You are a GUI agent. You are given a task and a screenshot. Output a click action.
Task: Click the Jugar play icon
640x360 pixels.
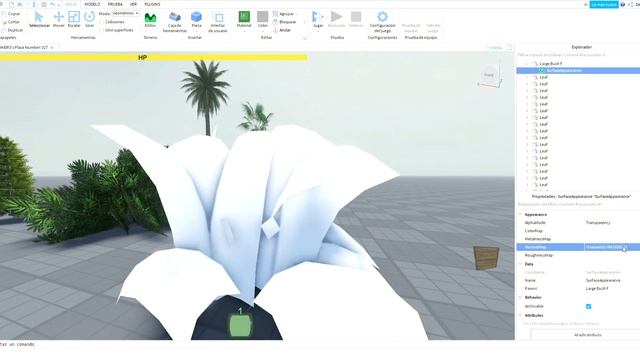[317, 17]
